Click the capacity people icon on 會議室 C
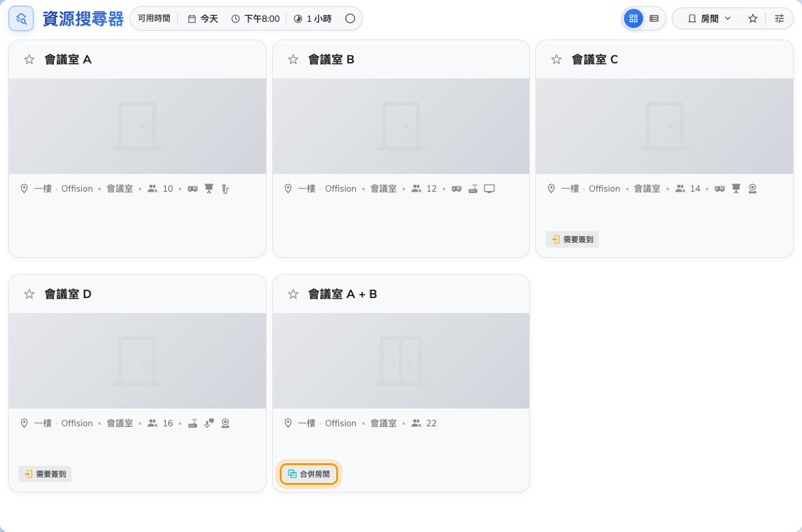This screenshot has height=532, width=802. coord(680,189)
